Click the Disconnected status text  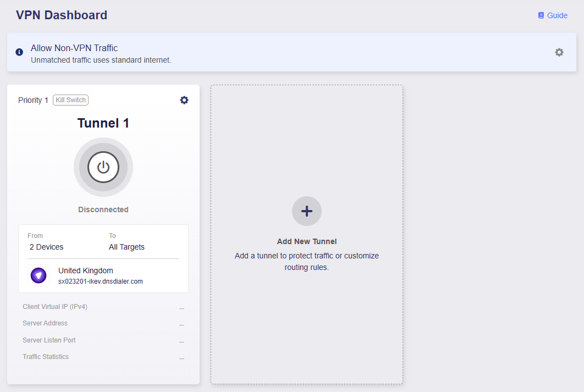(103, 209)
